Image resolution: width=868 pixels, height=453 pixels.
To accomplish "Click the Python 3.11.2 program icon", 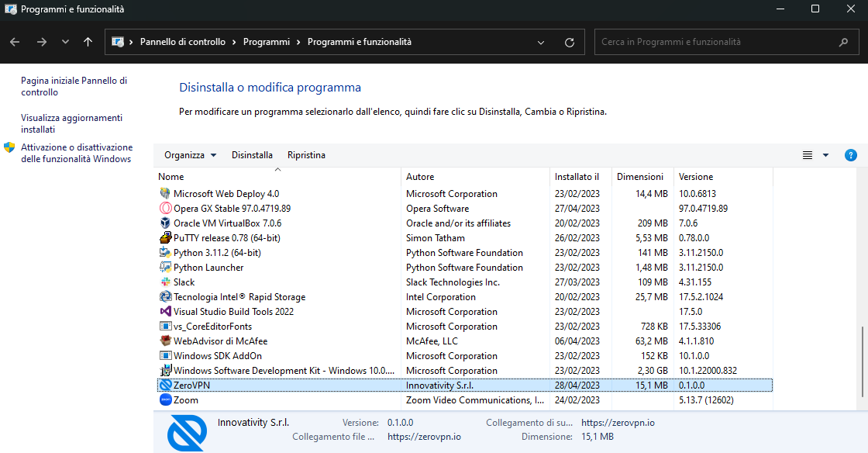I will tap(165, 253).
